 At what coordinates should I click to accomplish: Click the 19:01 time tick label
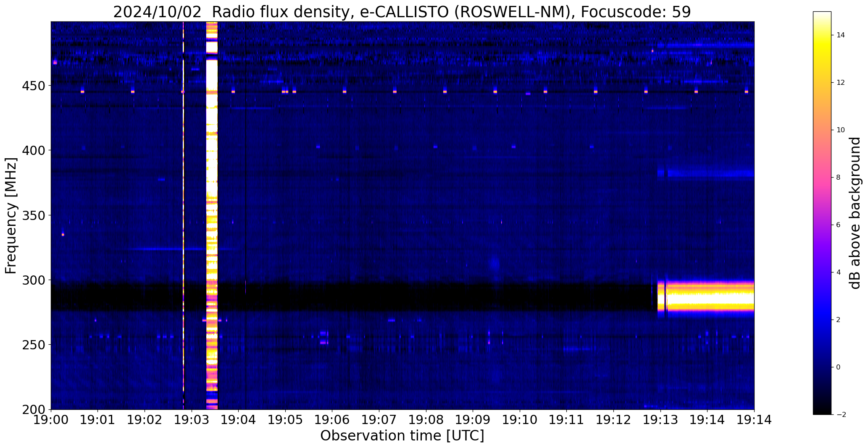click(x=98, y=420)
